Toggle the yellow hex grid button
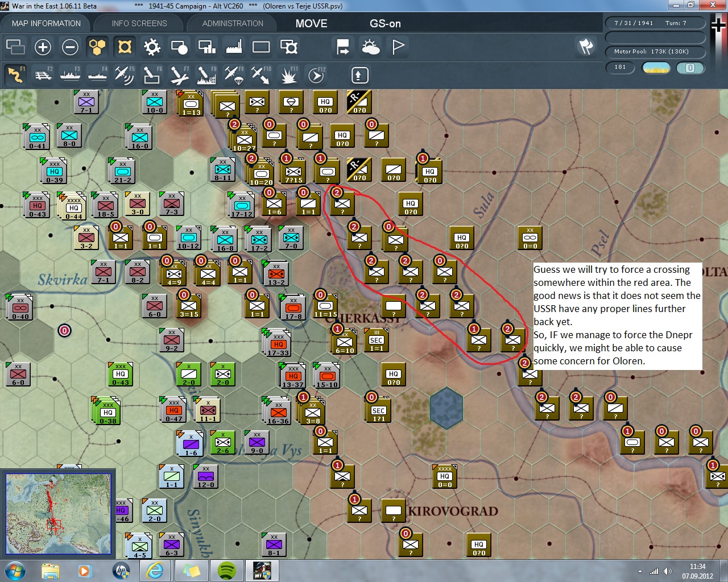Viewport: 728px width, 582px height. (97, 47)
